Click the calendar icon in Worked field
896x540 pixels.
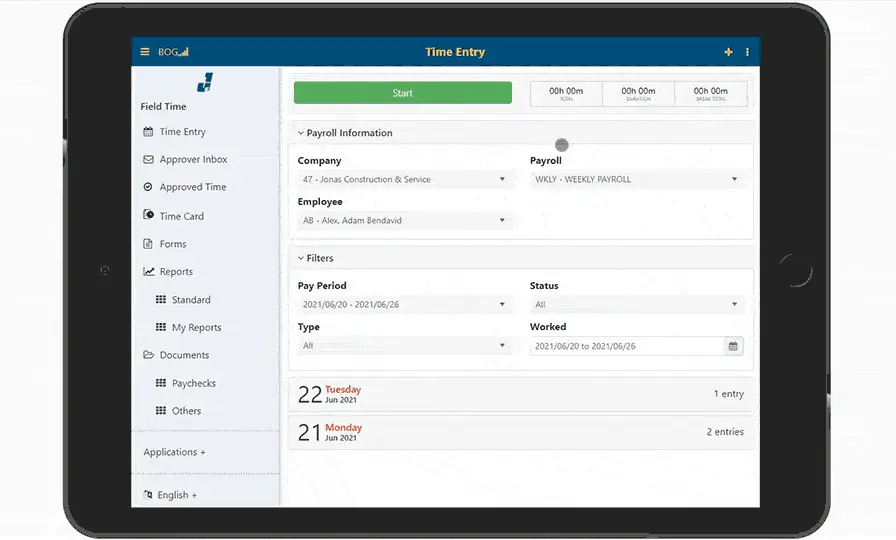tap(733, 346)
